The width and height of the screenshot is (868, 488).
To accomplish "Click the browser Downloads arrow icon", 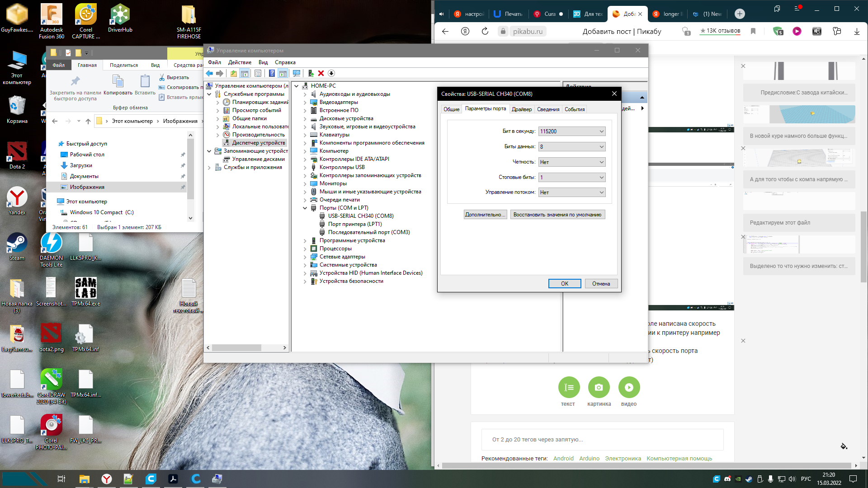I will (x=857, y=31).
